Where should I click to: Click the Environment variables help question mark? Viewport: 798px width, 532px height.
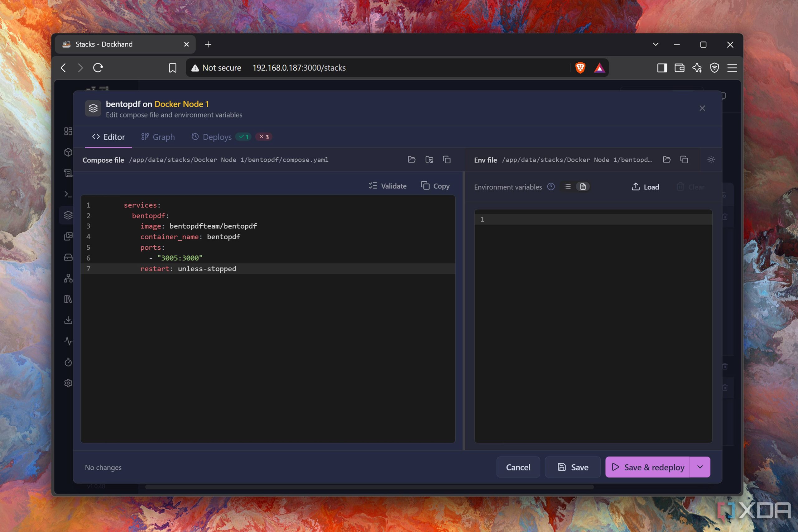tap(551, 187)
